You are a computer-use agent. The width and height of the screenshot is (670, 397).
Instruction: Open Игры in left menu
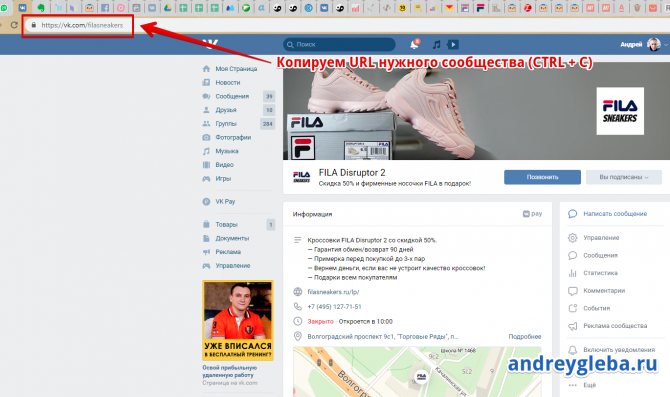coord(223,178)
